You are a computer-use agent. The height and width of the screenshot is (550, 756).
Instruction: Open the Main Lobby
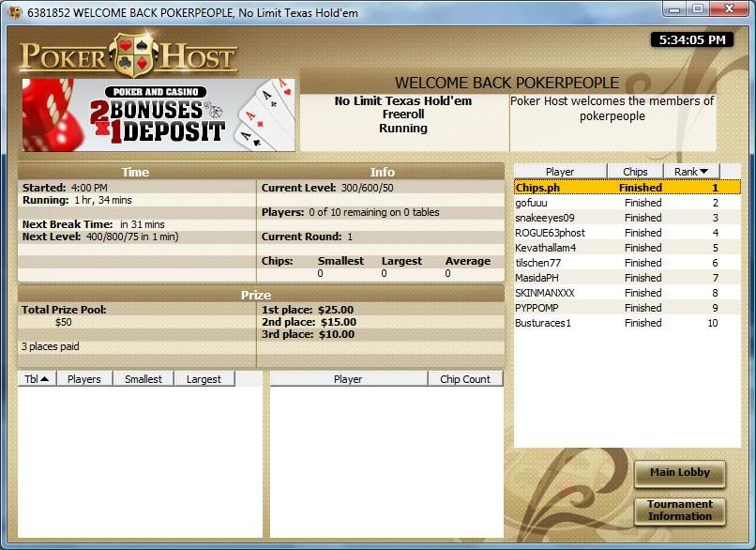[x=679, y=473]
